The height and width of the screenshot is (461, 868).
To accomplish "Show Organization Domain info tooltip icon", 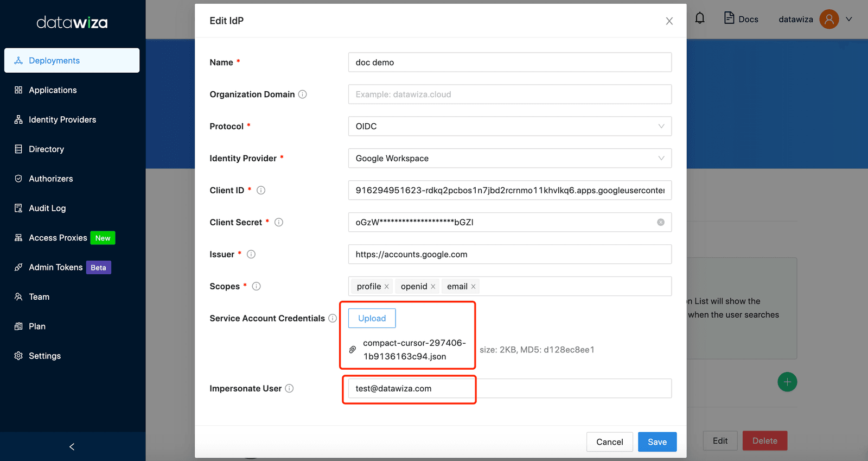I will coord(303,94).
